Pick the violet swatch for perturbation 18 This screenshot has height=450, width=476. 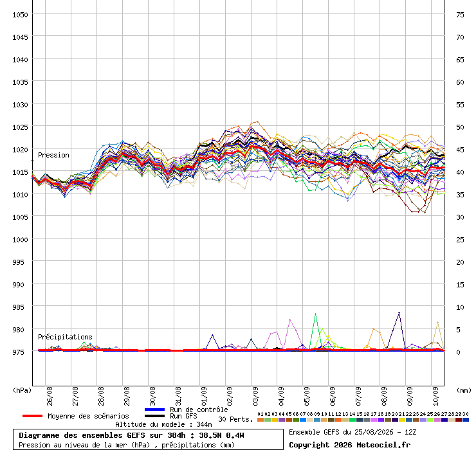pos(381,420)
